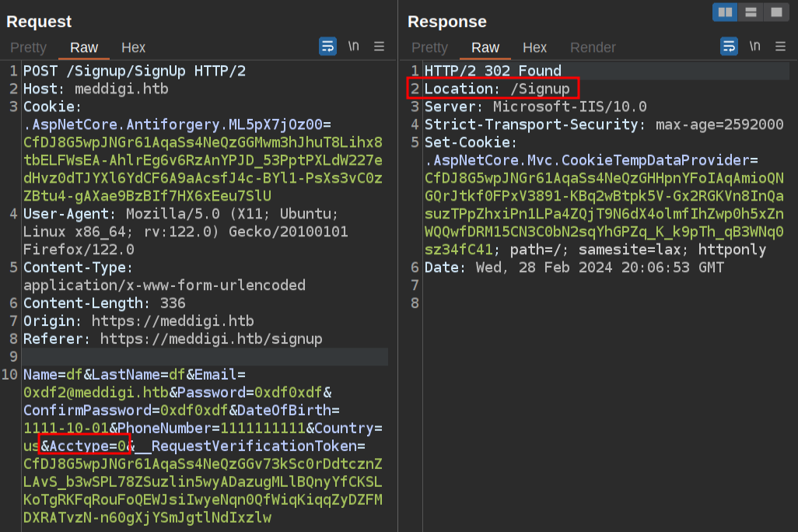Image resolution: width=798 pixels, height=532 pixels.
Task: Open the Response Pretty tab
Action: coord(429,47)
